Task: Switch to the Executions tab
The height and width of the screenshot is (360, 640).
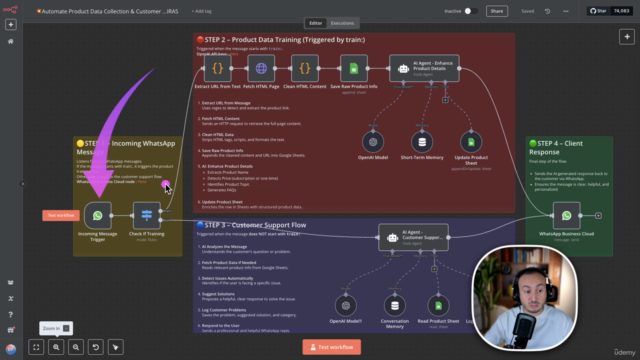Action: point(342,23)
